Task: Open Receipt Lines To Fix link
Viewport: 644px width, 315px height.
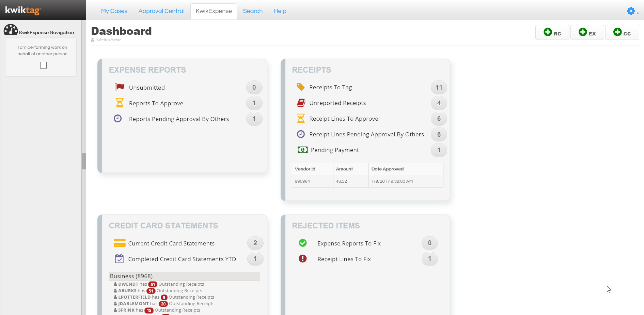Action: point(344,259)
